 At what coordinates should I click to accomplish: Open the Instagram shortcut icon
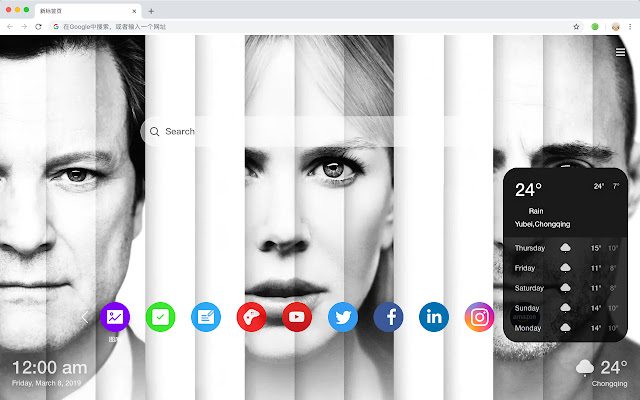pos(480,317)
